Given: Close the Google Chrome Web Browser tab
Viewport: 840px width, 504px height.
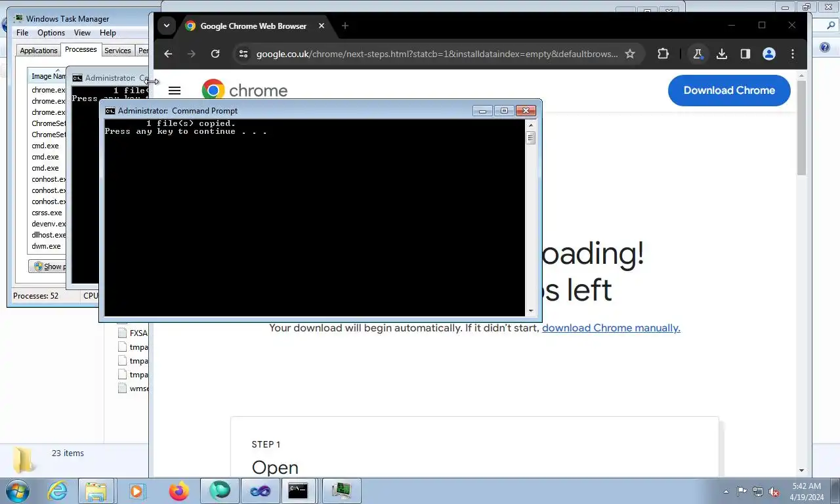Looking at the screenshot, I should (322, 26).
